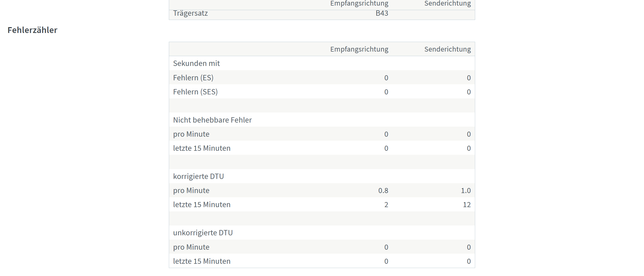
Task: Click Fehlern (SES) Empfangsrichtung value 0
Action: (386, 92)
